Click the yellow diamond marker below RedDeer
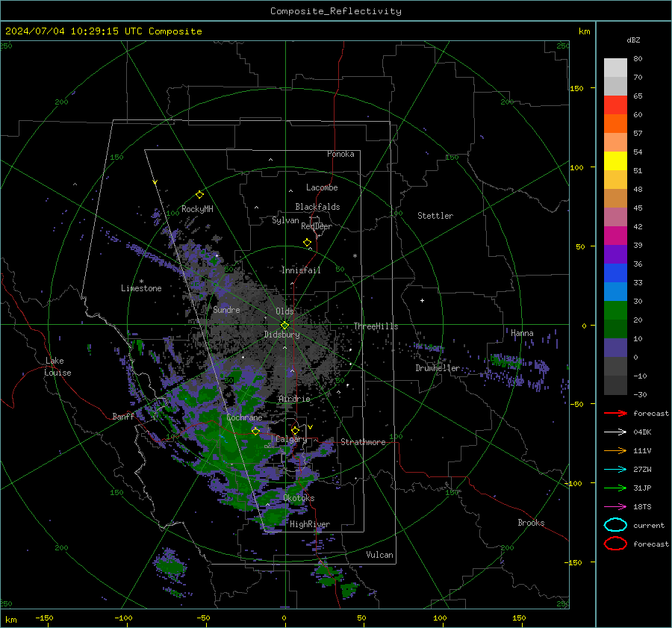Image resolution: width=672 pixels, height=628 pixels. pyautogui.click(x=307, y=243)
